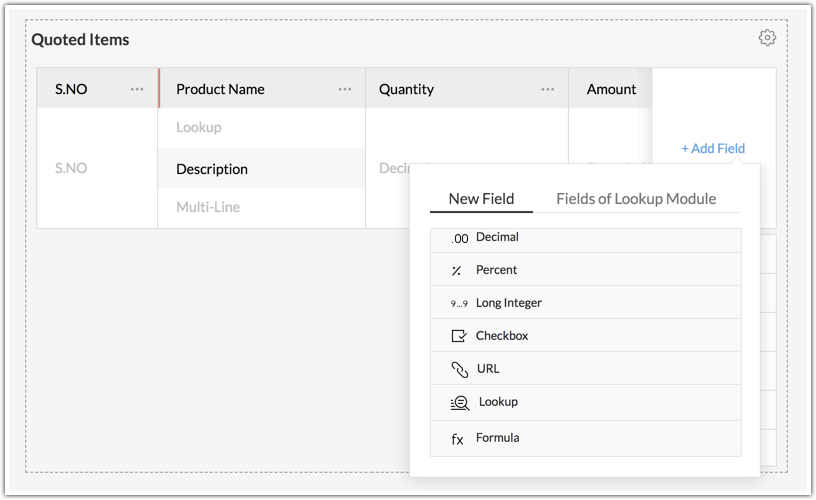The height and width of the screenshot is (500, 816).
Task: Click the Decimal field type icon
Action: click(x=459, y=238)
